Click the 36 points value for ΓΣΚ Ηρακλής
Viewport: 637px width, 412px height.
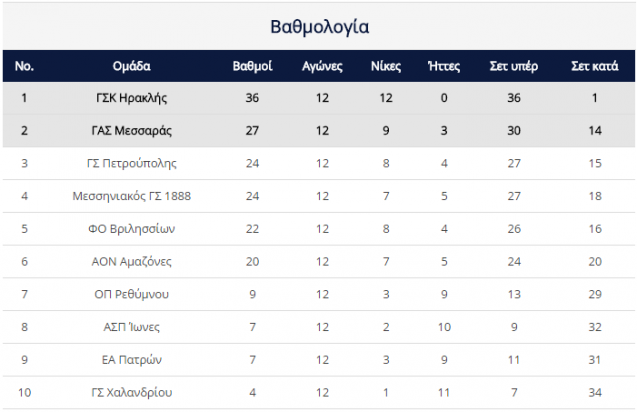click(x=252, y=98)
